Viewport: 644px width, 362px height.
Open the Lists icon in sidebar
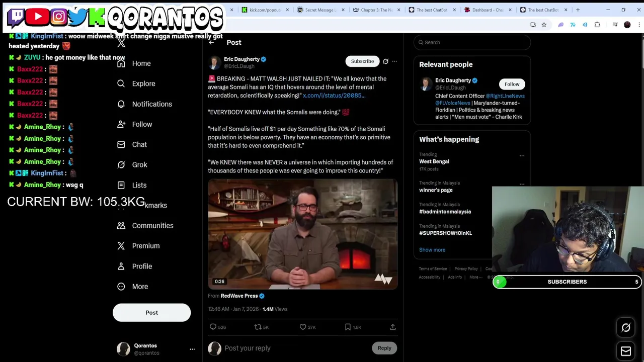121,185
